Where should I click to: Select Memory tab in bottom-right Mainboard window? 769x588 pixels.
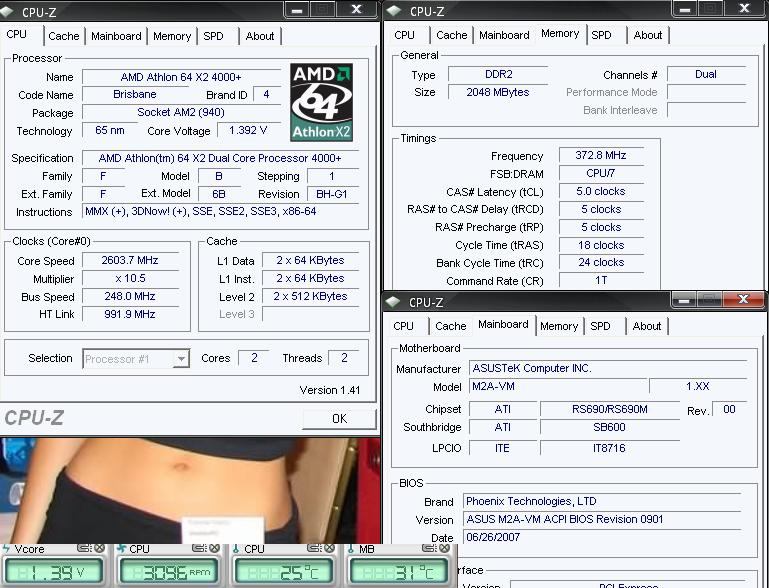point(559,326)
